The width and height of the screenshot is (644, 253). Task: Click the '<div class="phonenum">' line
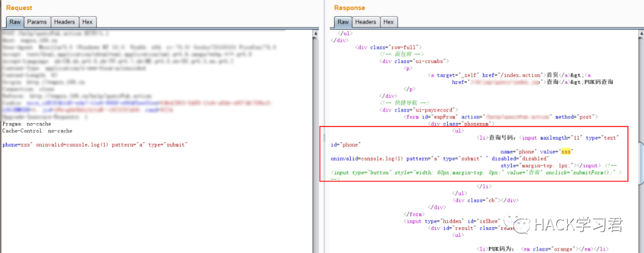pos(461,123)
